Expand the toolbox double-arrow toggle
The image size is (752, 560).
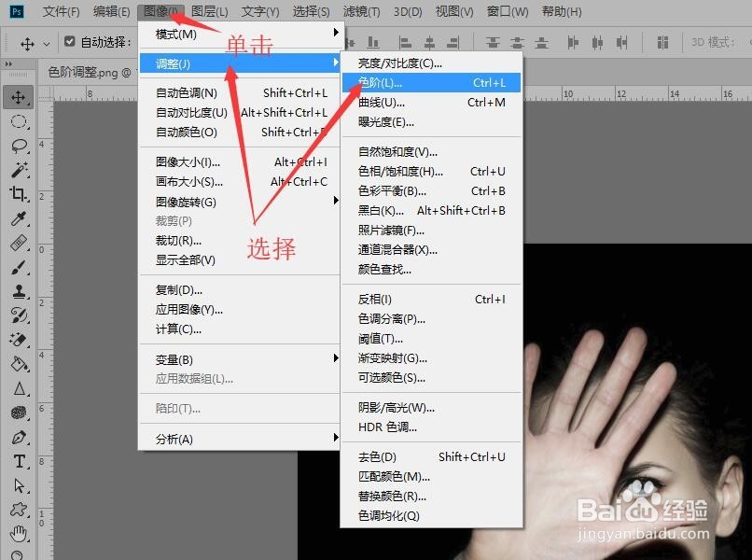tap(8, 63)
